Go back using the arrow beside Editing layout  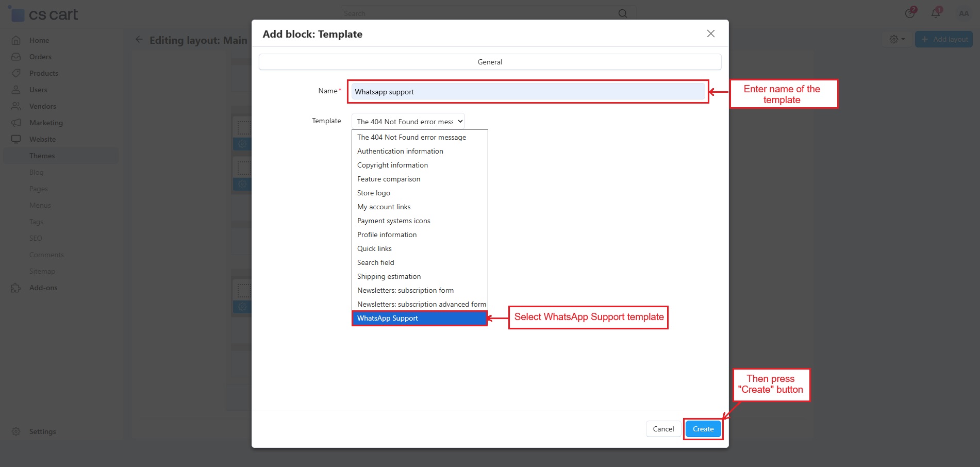pos(139,40)
